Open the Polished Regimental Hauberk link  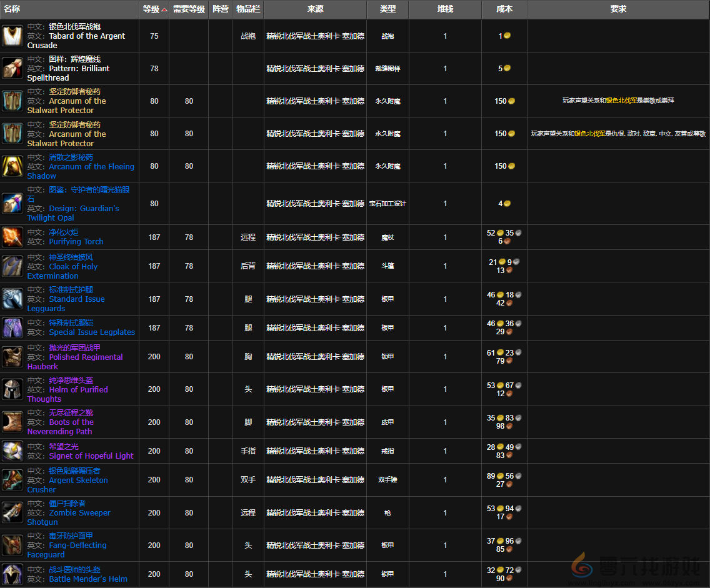tap(86, 357)
